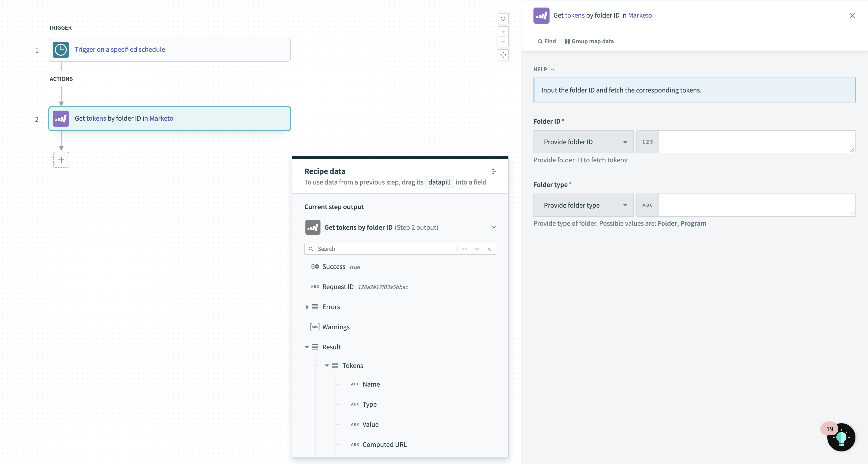Image resolution: width=868 pixels, height=464 pixels.
Task: Click the search field in Recipe data
Action: pyautogui.click(x=400, y=249)
